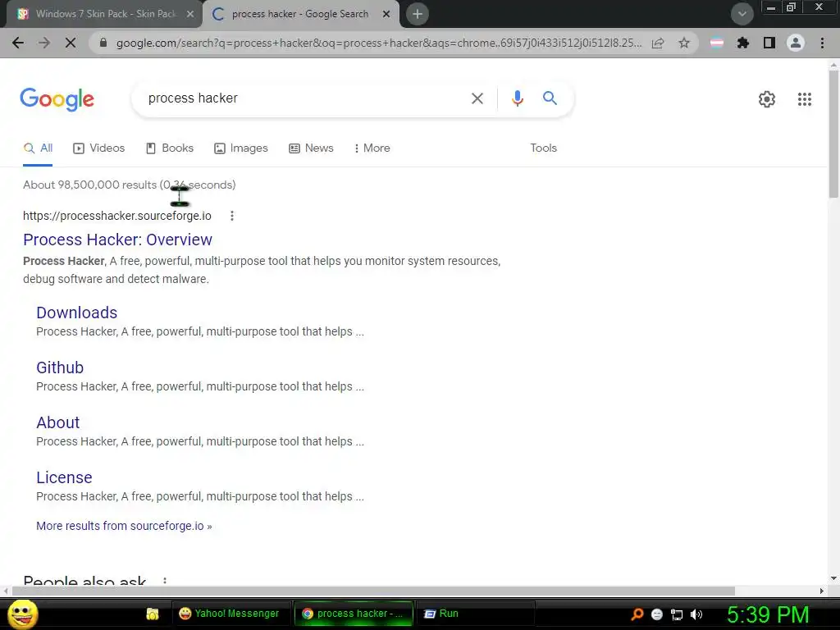Open the tab search dropdown arrow
This screenshot has width=840, height=630.
pos(742,14)
